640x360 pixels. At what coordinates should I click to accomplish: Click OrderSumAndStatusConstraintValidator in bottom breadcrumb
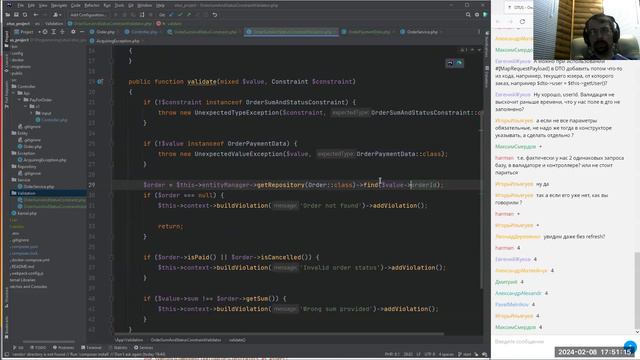pos(186,340)
